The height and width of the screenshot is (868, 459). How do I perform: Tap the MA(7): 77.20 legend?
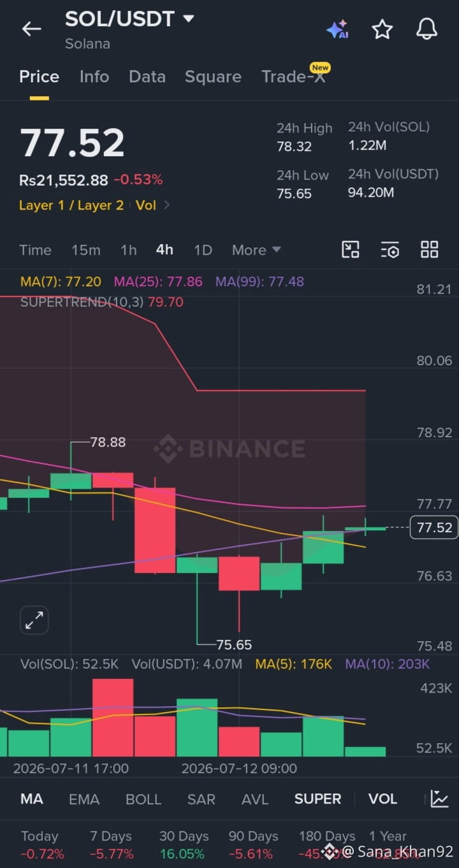click(61, 282)
